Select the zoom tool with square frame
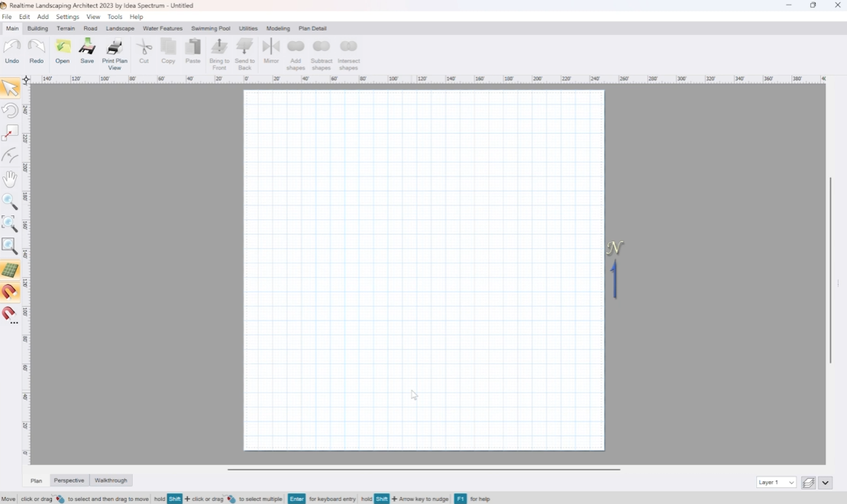Image resolution: width=847 pixels, height=504 pixels. [10, 247]
